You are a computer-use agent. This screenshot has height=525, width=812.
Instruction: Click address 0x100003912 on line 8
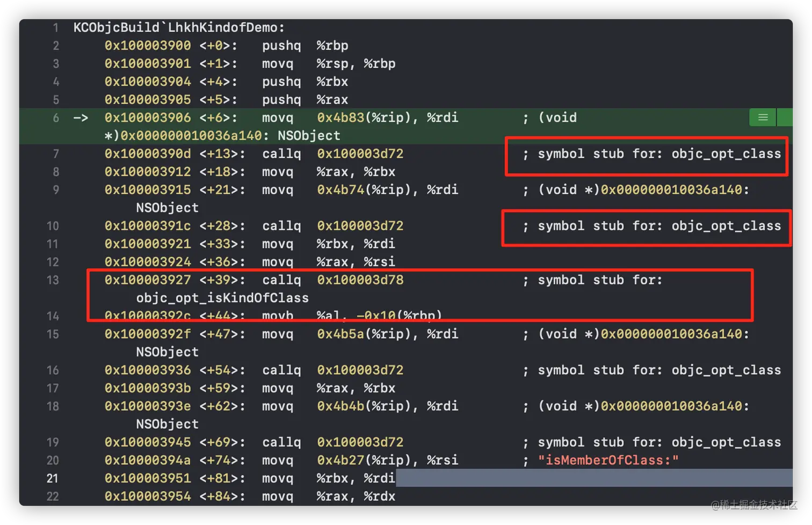click(x=148, y=172)
